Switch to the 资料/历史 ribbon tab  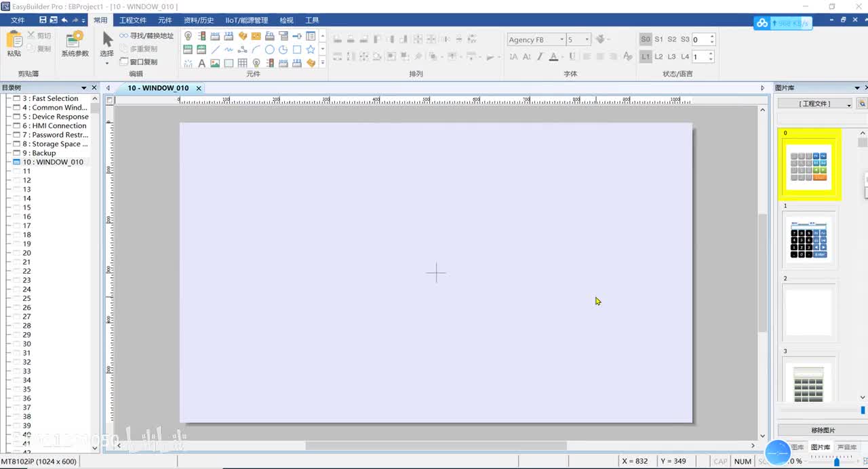coord(199,20)
